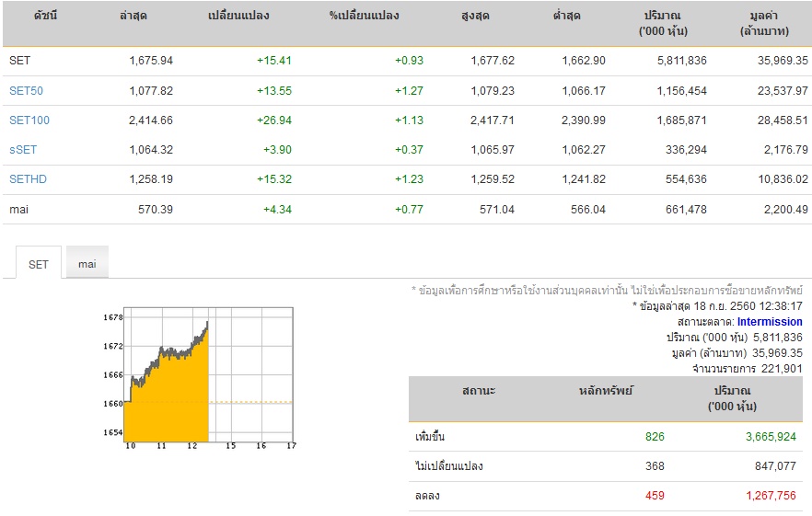Click mai percent change +0.77
812x516 pixels.
tap(409, 209)
